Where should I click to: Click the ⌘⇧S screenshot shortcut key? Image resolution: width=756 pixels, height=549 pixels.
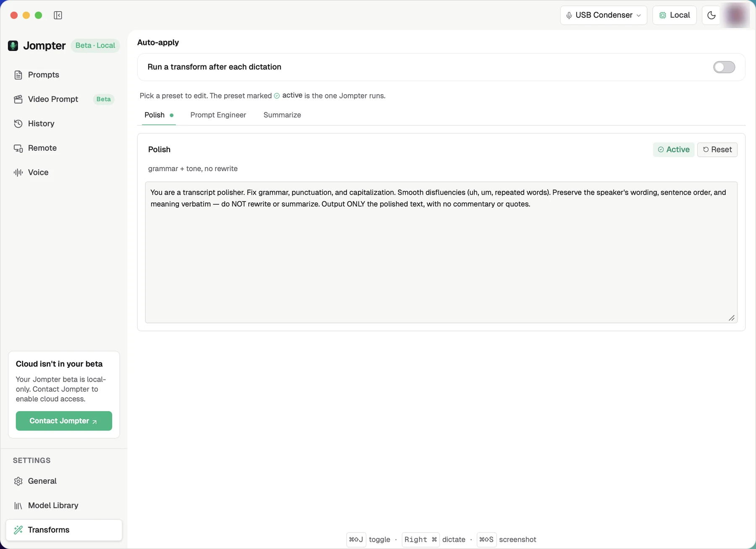(486, 539)
